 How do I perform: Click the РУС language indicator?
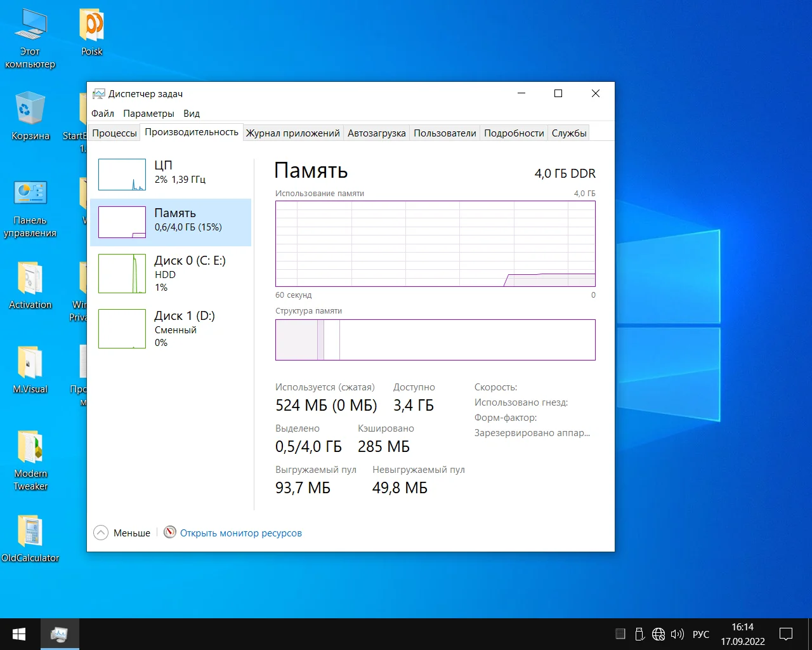point(701,634)
